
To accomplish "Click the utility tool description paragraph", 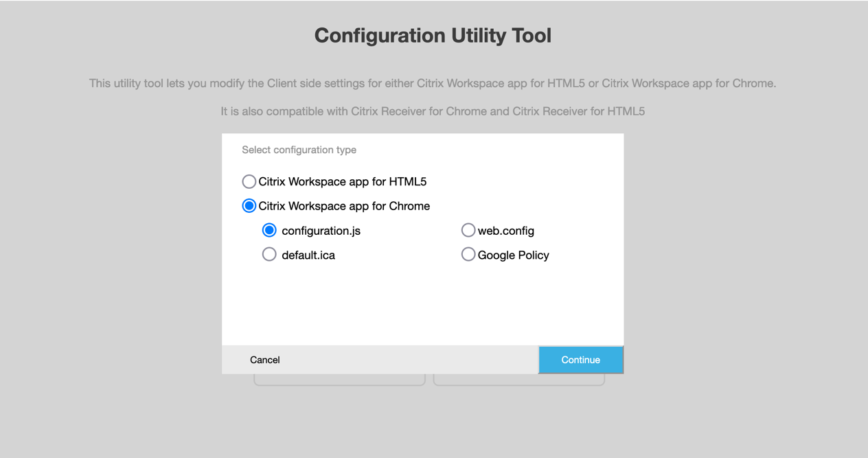I will [x=433, y=84].
